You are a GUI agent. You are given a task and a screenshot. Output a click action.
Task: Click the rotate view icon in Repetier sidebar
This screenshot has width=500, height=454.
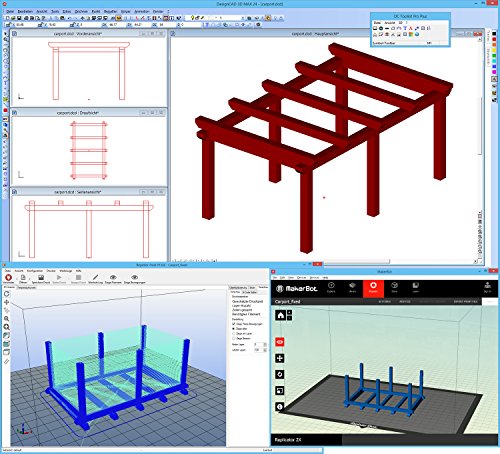click(6, 294)
